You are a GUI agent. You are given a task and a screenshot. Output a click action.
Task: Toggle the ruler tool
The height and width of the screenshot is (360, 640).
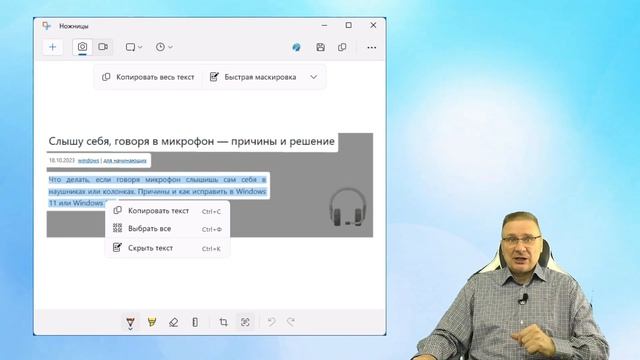pos(195,322)
